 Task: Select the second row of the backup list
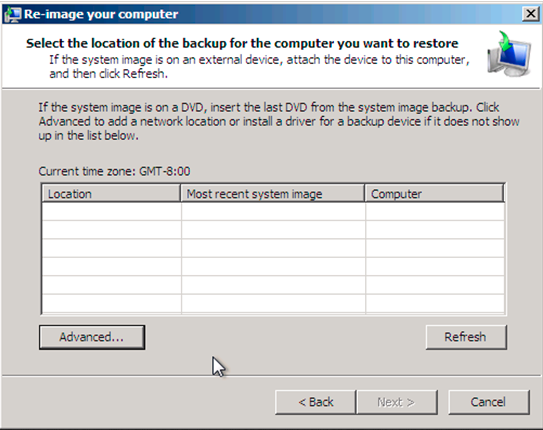[273, 230]
